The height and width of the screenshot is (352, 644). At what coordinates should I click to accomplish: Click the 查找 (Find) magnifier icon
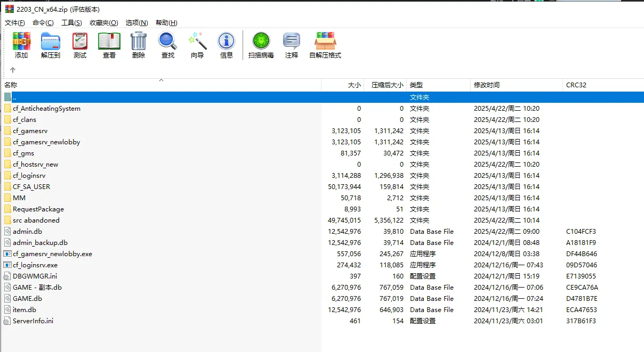[x=167, y=41]
